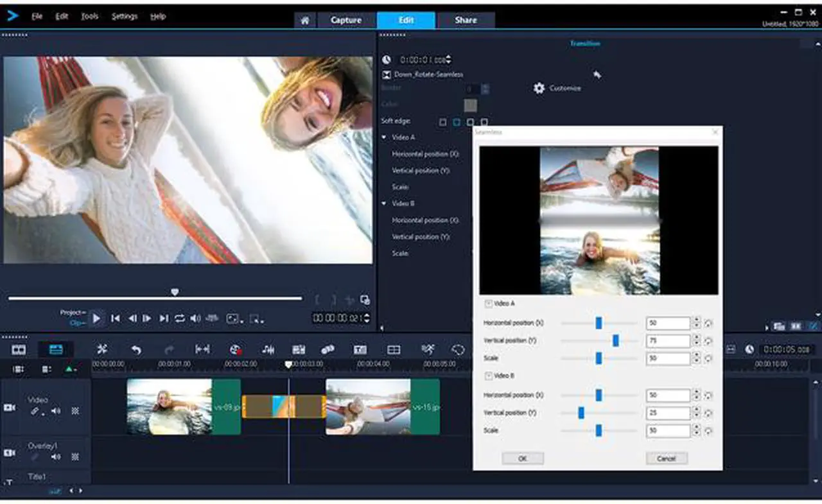Open the Subtitle Editor
Screen dimensions: 822x504
[360, 349]
